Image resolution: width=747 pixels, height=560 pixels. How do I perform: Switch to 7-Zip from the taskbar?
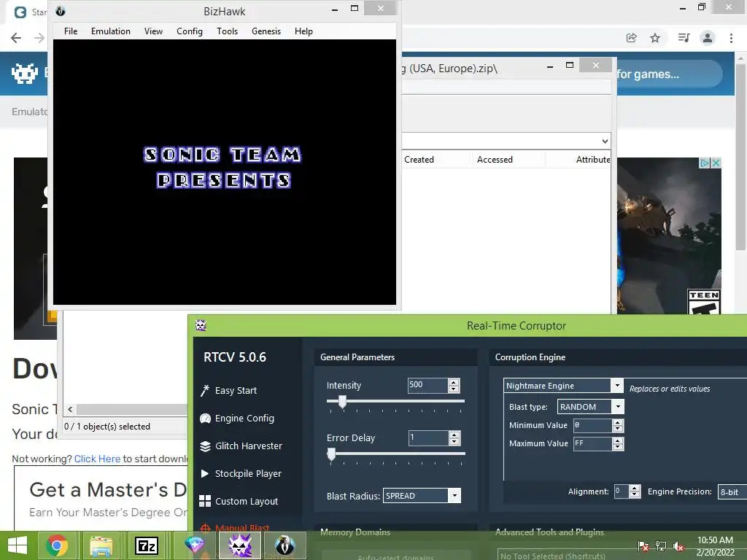click(146, 545)
